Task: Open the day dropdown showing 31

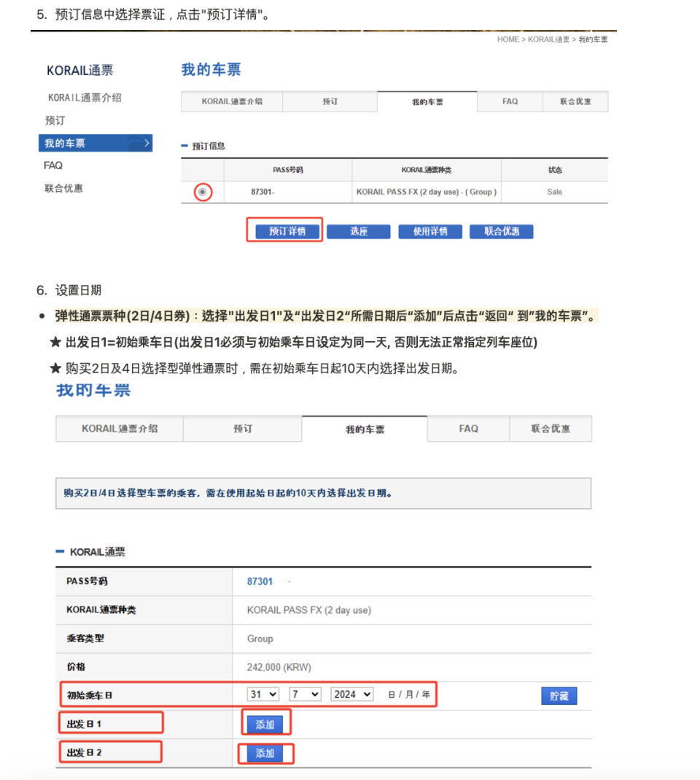Action: [263, 695]
